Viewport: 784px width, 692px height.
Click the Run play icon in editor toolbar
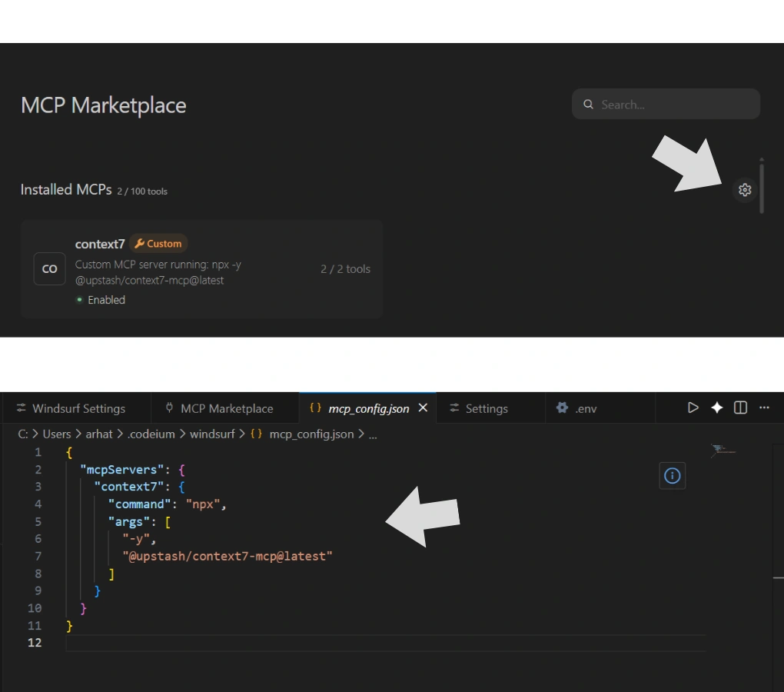point(693,408)
